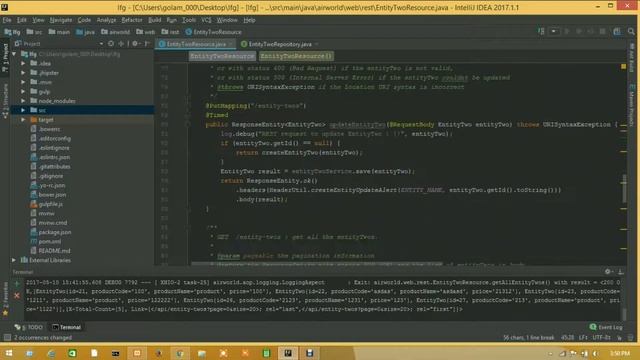This screenshot has height=360, width=640.
Task: Click the Make Project build icon
Action: [541, 31]
